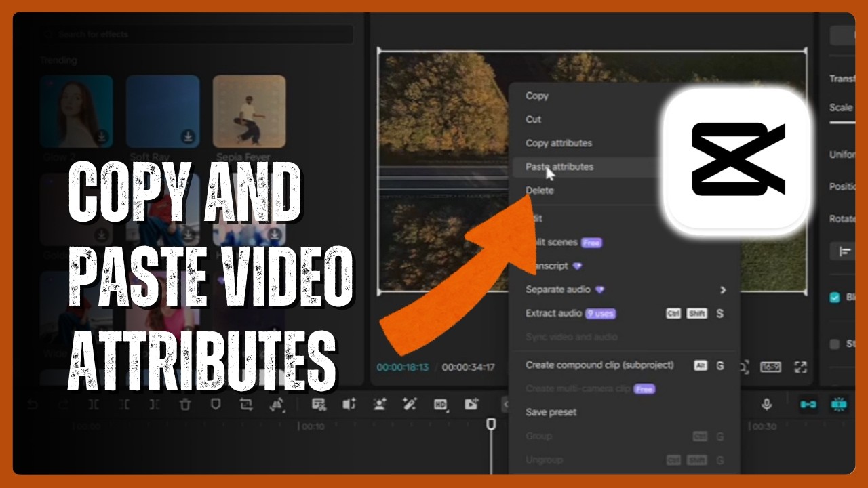Viewport: 868px width, 488px height.
Task: Click the trash delete icon in toolbar
Action: click(x=185, y=405)
